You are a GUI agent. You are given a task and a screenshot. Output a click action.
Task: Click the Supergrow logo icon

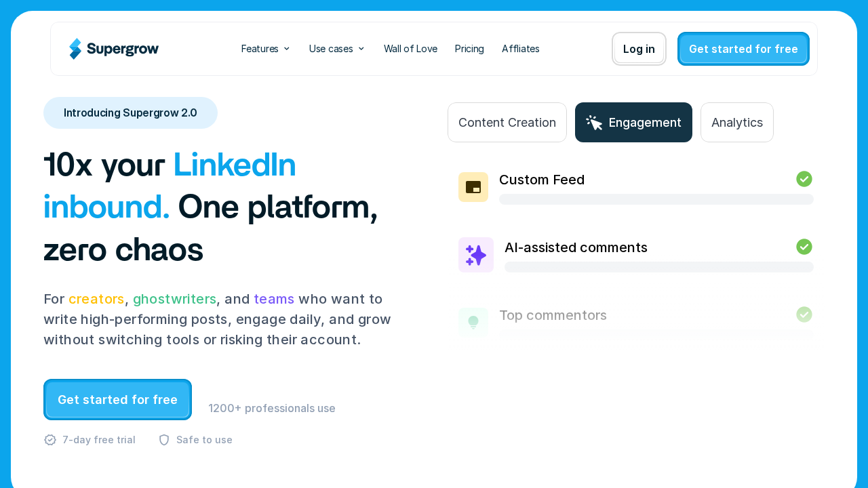point(75,49)
